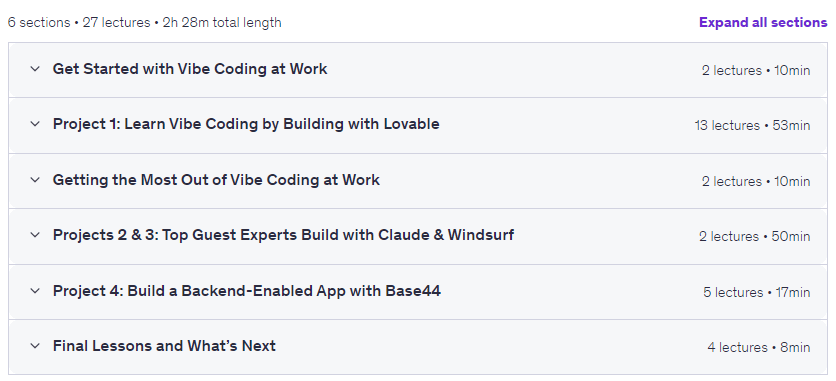The width and height of the screenshot is (836, 381).
Task: Click Expand all sections link
Action: [763, 22]
